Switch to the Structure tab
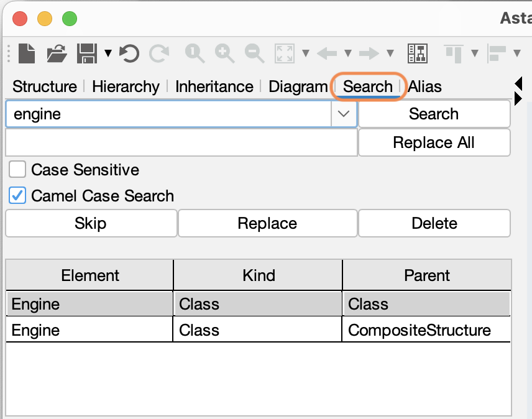This screenshot has width=532, height=419. pos(45,86)
